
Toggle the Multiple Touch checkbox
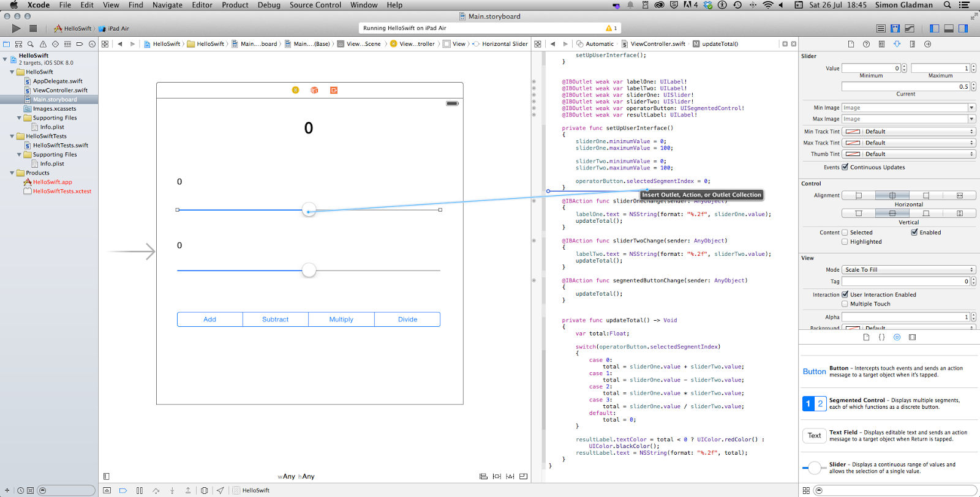[845, 304]
